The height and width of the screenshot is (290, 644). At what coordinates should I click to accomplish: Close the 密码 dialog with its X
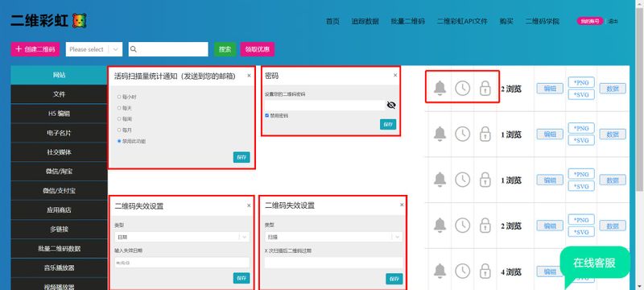(395, 75)
